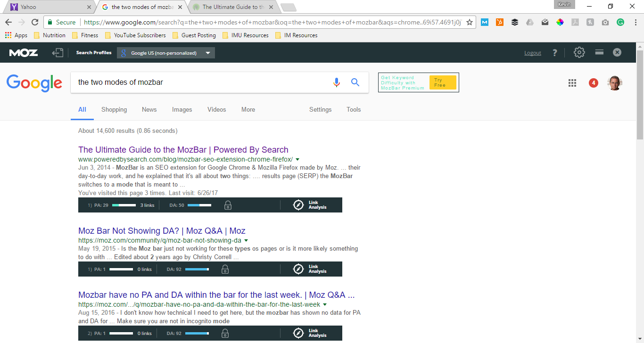The height and width of the screenshot is (343, 644).
Task: Select the Images results tab
Action: click(x=182, y=109)
